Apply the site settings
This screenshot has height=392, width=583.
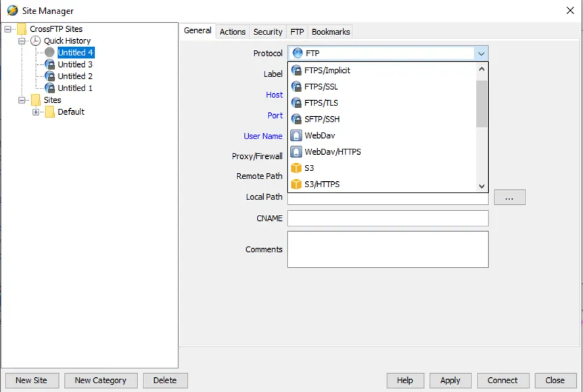[x=450, y=381]
